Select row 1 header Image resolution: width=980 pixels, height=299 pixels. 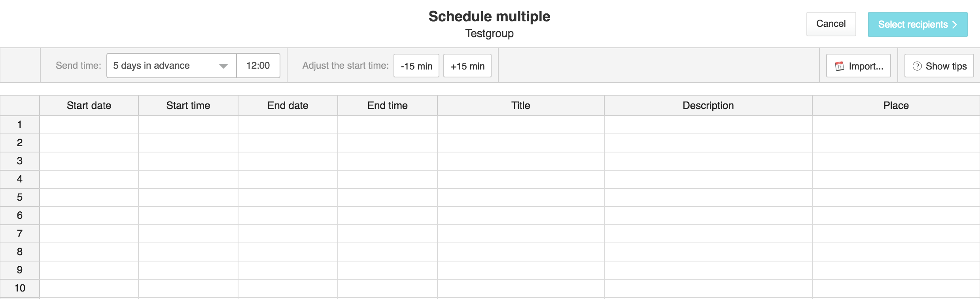click(20, 125)
